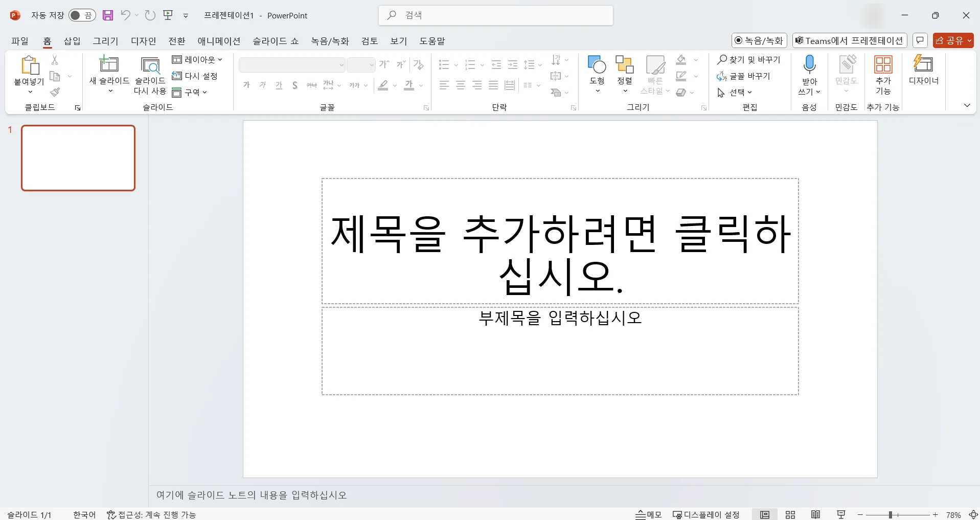Select the Shapes (도형) tool
The height and width of the screenshot is (520, 980).
click(x=597, y=74)
